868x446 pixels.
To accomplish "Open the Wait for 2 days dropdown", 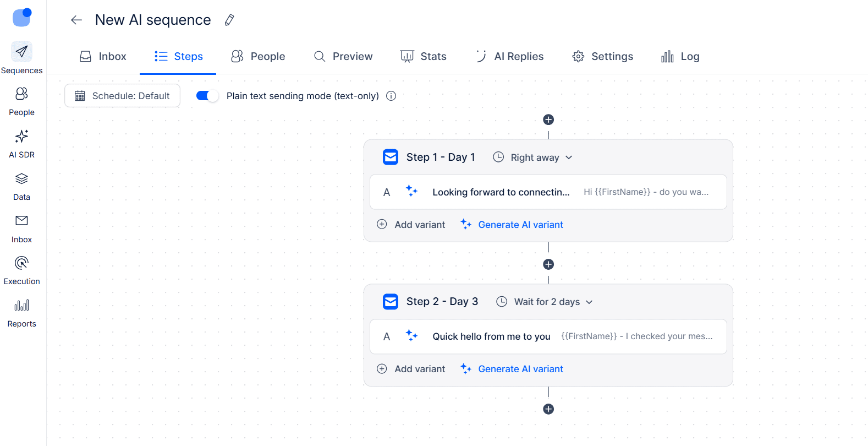I will click(546, 302).
